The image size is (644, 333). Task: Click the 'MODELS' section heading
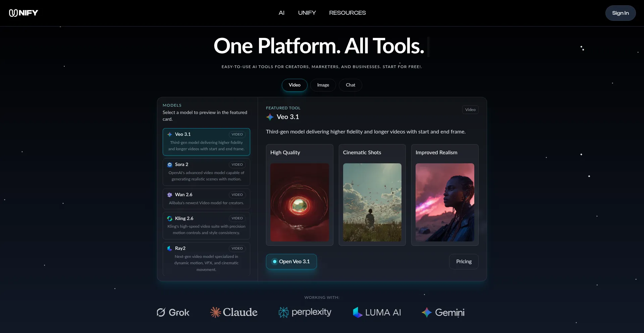coord(172,105)
